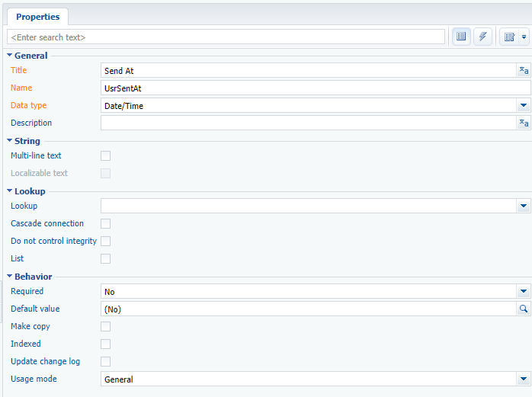
Task: Open the Lookup dropdown arrow
Action: point(524,206)
